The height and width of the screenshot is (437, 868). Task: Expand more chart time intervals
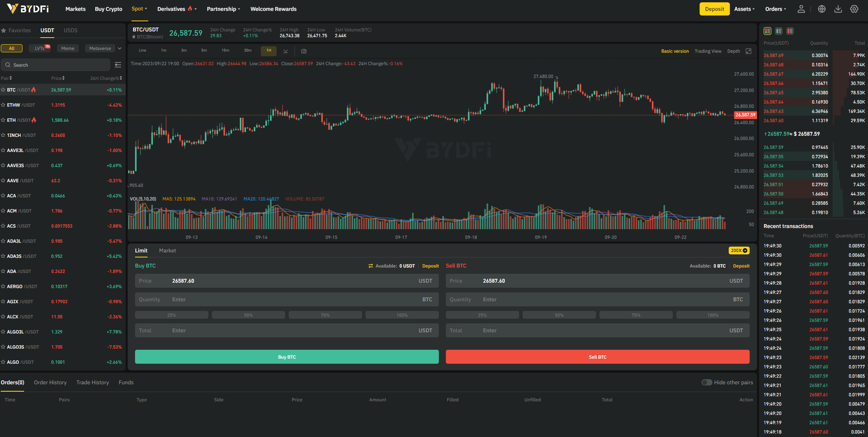[x=286, y=51]
